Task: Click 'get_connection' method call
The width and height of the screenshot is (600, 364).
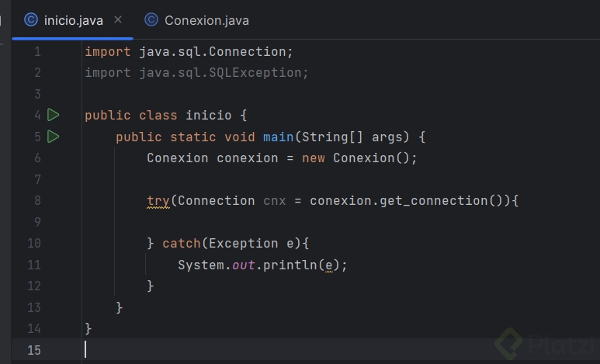Action: coord(434,201)
